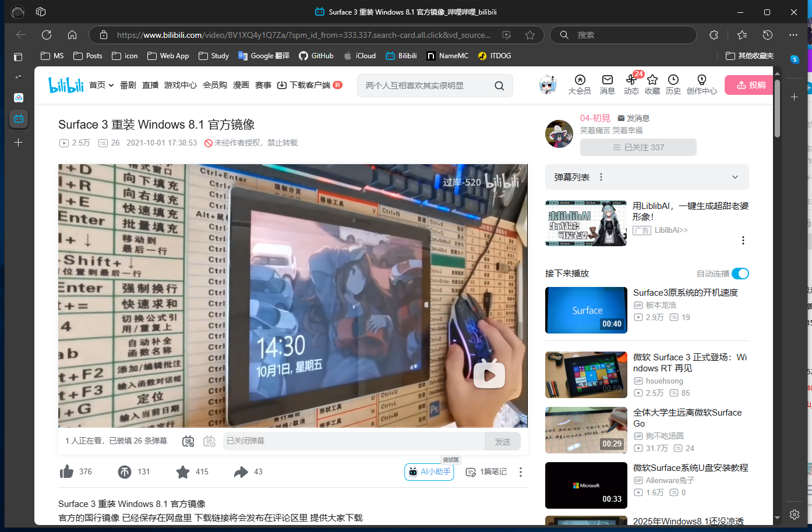Open 历史 watch history clock icon
This screenshot has height=532, width=812.
(x=673, y=80)
